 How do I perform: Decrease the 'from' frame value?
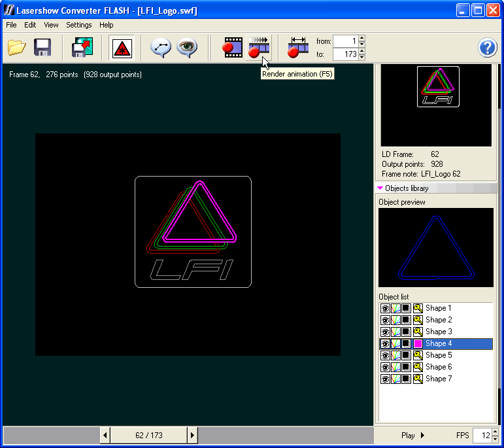(361, 44)
